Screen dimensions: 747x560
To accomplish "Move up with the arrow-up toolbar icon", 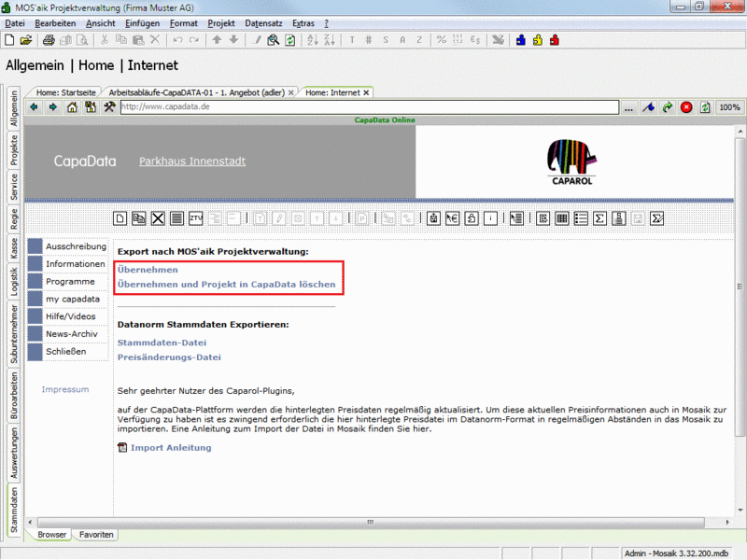I will pos(217,40).
